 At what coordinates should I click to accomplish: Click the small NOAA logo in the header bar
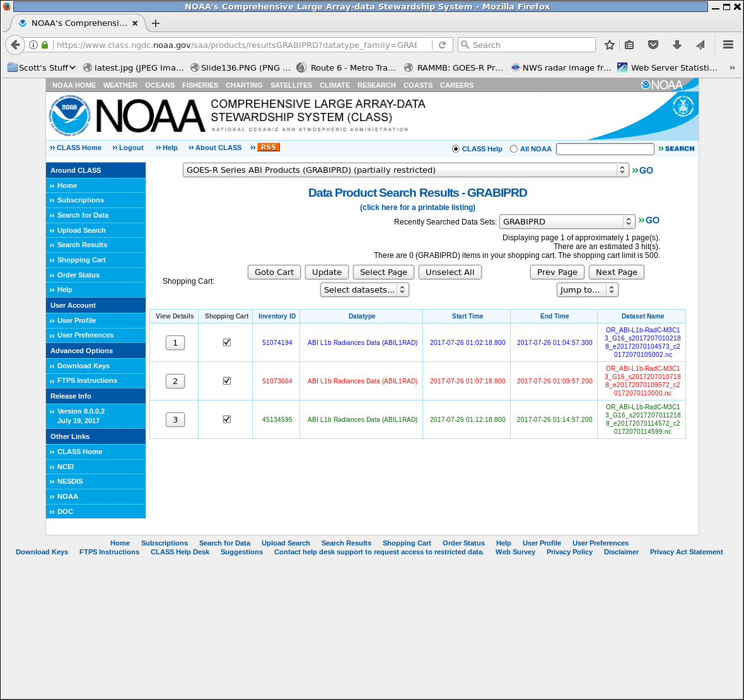(x=662, y=85)
